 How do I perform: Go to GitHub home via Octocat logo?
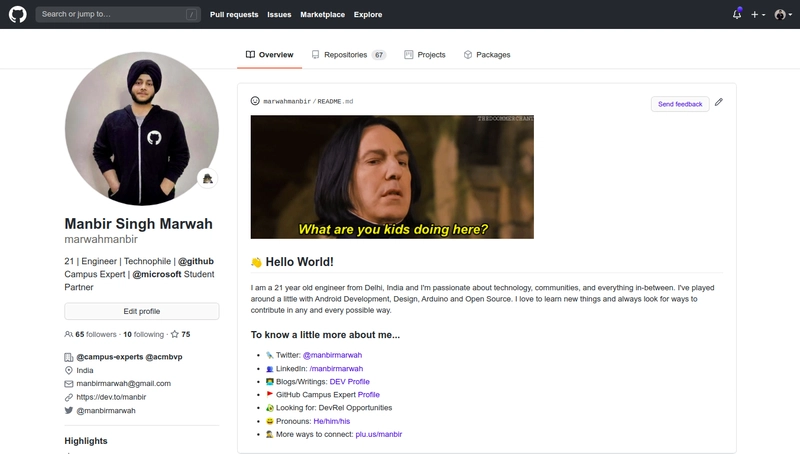17,14
